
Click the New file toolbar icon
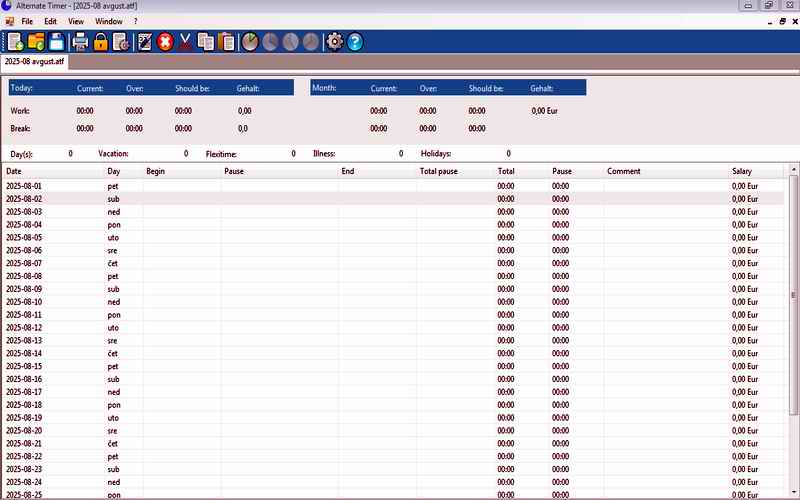point(15,42)
